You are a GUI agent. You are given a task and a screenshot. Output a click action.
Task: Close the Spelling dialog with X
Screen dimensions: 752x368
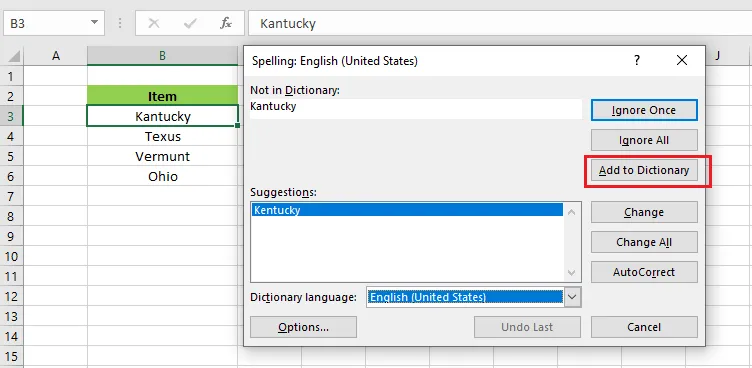pyautogui.click(x=682, y=60)
